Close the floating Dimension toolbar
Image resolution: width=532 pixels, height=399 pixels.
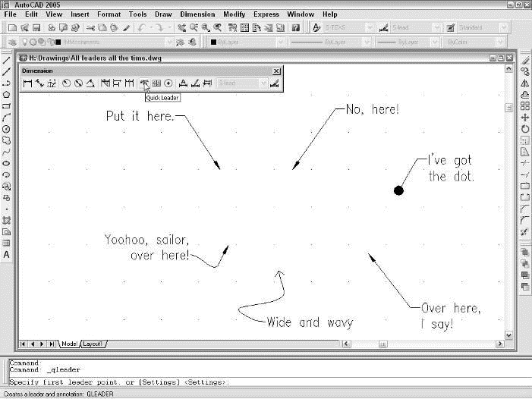coord(276,71)
